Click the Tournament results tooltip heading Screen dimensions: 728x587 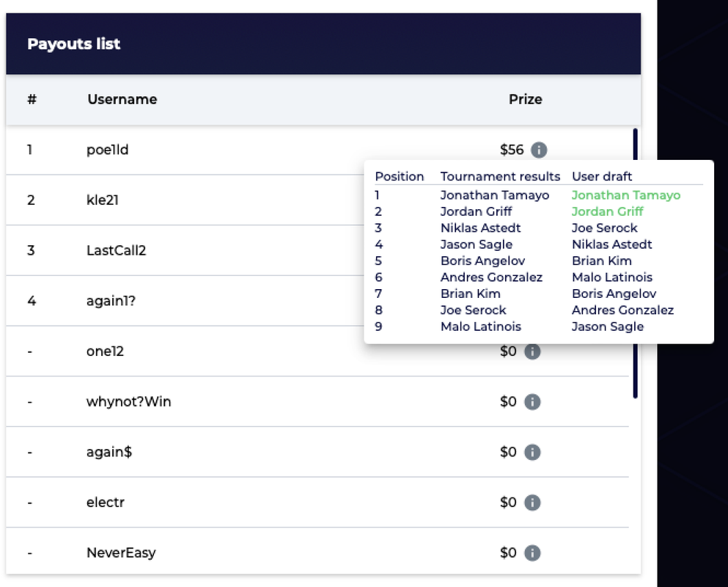click(500, 176)
